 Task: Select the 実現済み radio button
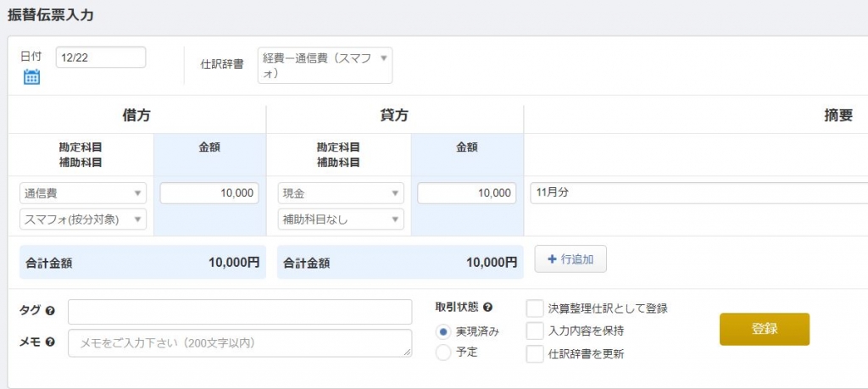coord(442,332)
